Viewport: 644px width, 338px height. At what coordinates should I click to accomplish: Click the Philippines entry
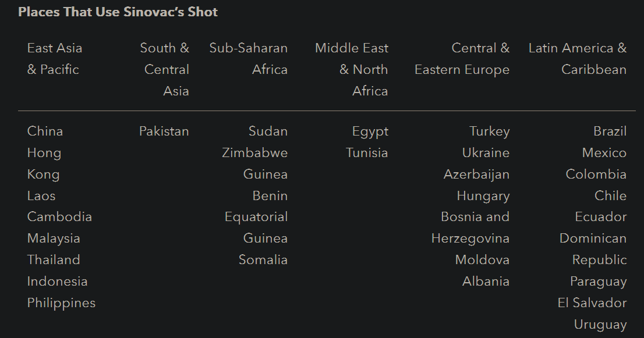(61, 303)
